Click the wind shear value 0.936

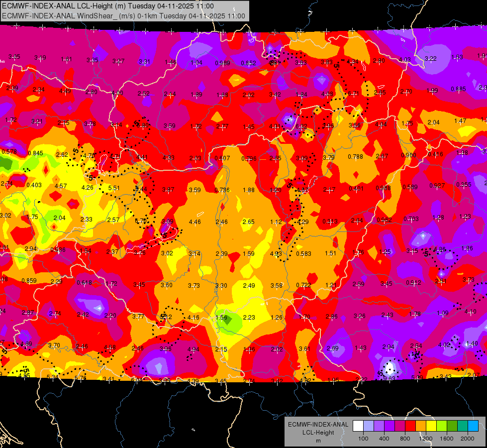[58, 250]
